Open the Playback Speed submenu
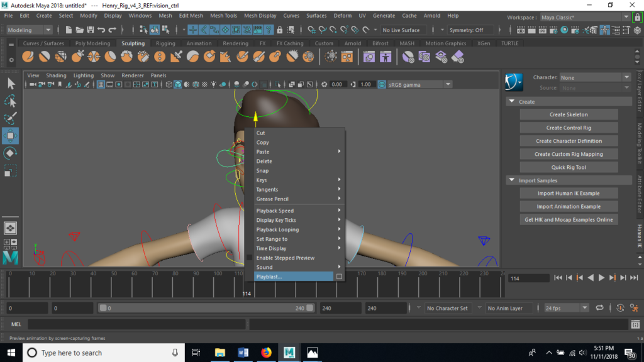 tap(299, 211)
